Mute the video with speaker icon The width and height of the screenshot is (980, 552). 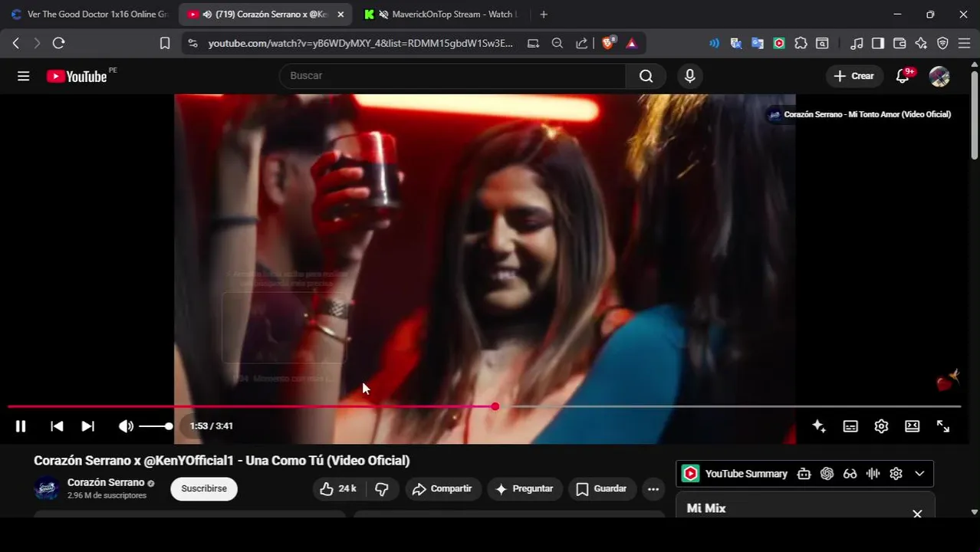[x=126, y=426]
